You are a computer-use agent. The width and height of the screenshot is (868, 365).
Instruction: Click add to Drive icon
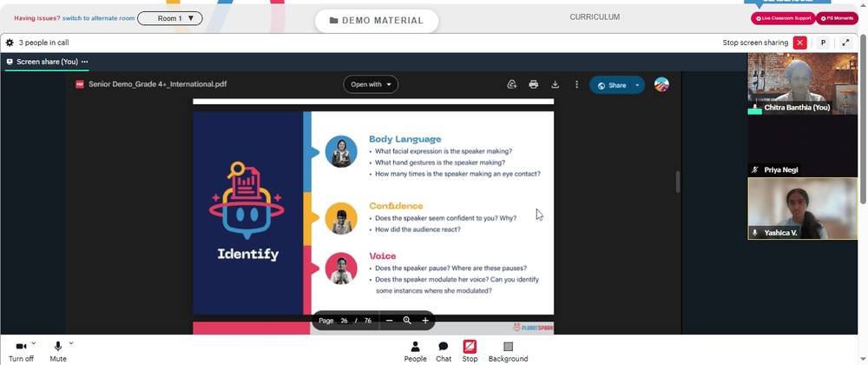(x=512, y=84)
